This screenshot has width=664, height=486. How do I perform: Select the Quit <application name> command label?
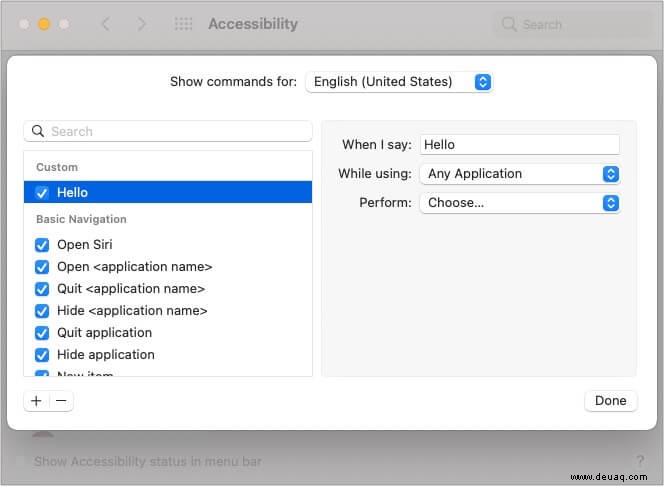[x=131, y=289]
